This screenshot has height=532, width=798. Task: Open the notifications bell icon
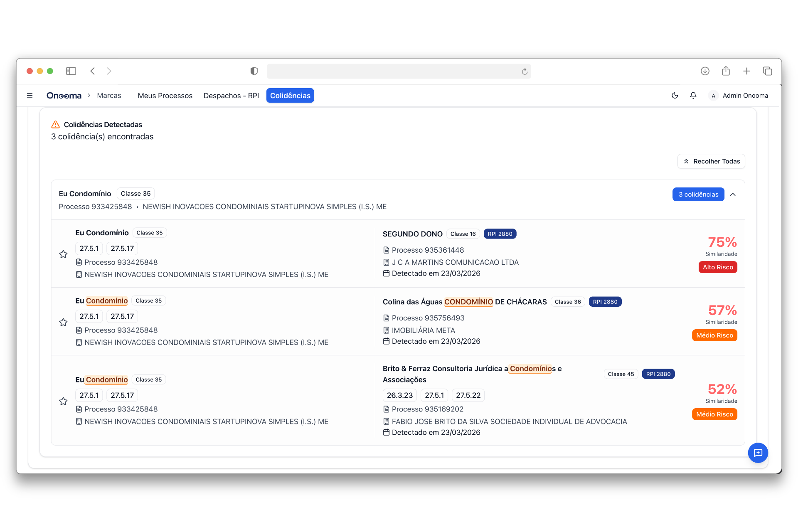click(x=693, y=95)
